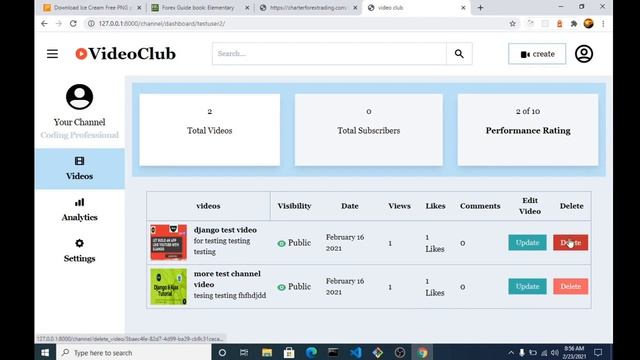Viewport: 640px width, 360px height.
Task: Open the Windows Start menu
Action: 45,352
